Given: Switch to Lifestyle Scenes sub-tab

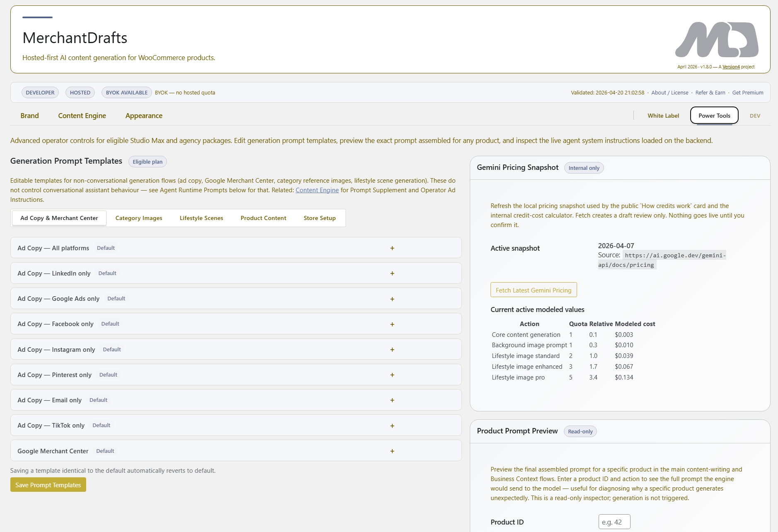Looking at the screenshot, I should 201,218.
